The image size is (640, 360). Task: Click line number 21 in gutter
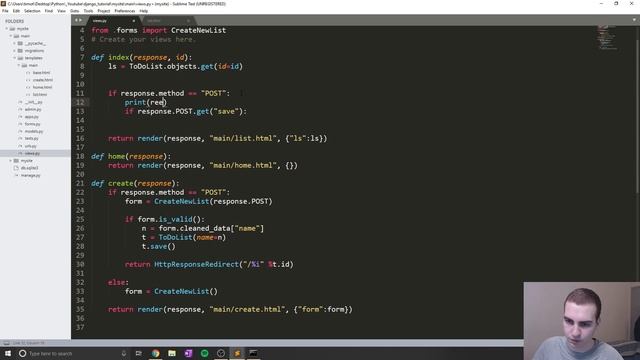click(x=80, y=183)
